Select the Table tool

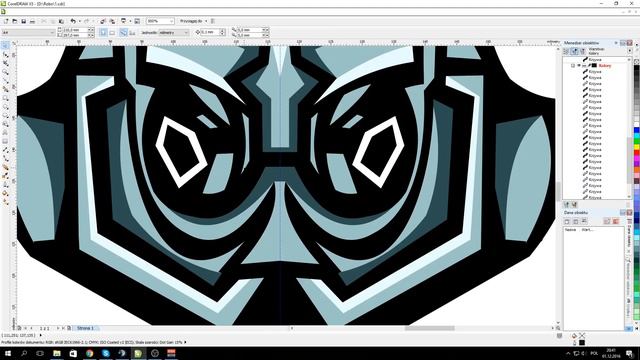pyautogui.click(x=5, y=141)
